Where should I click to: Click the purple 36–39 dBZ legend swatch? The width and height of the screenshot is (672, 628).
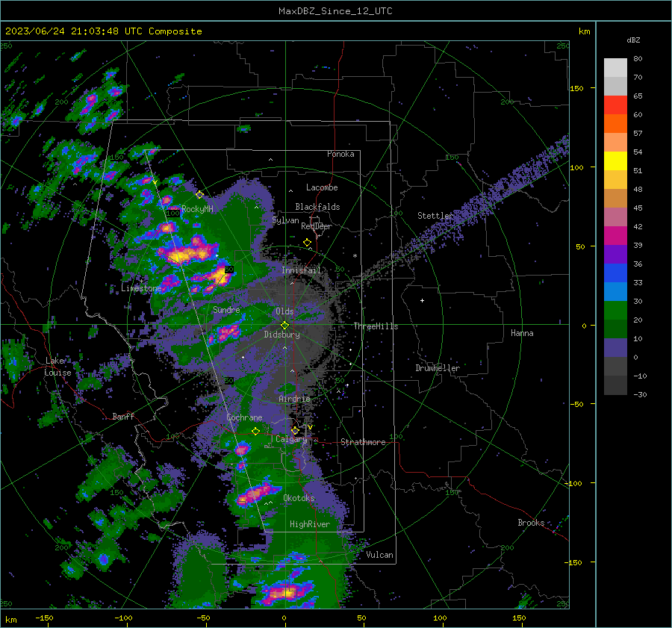(x=615, y=255)
